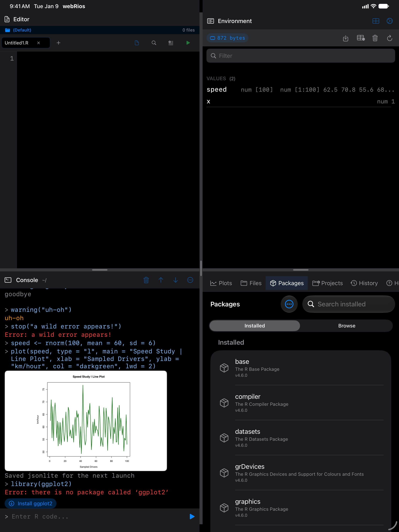Open the (Default) project folder bar

pos(100,30)
